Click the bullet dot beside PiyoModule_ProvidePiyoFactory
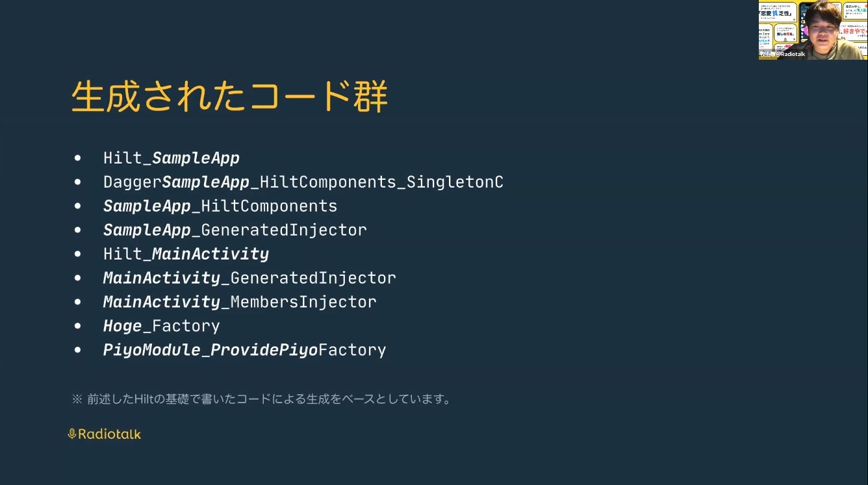The height and width of the screenshot is (485, 868). (x=78, y=350)
